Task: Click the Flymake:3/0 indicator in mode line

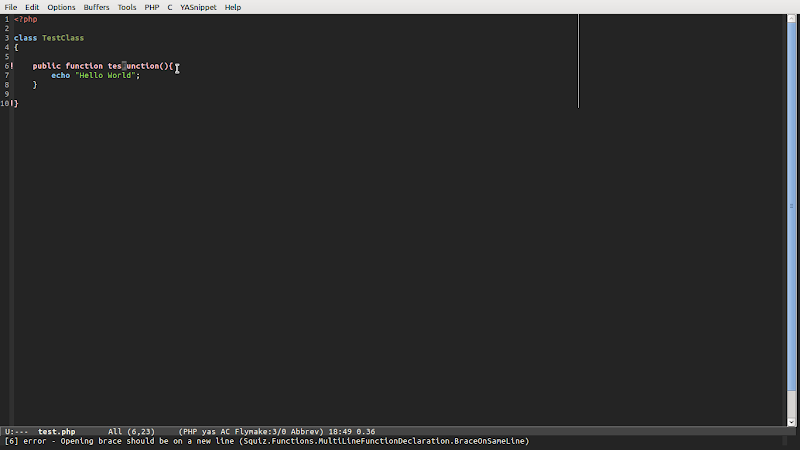Action: 260,432
